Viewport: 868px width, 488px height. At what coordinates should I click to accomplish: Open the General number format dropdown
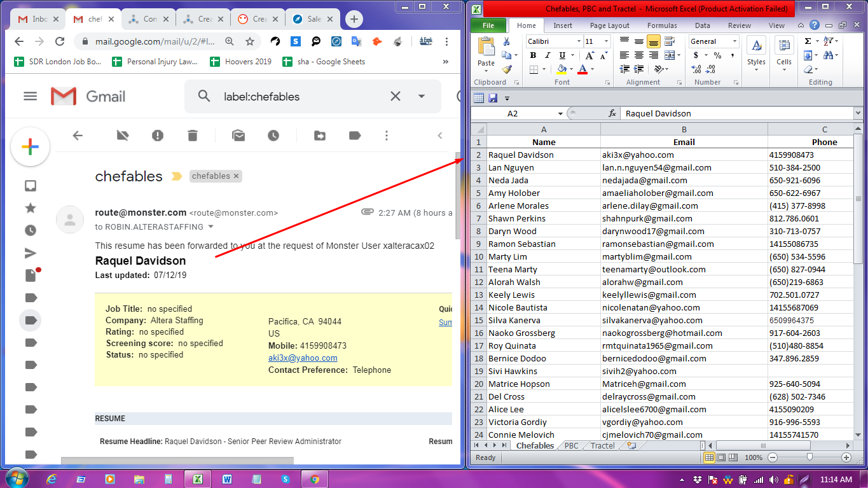734,41
